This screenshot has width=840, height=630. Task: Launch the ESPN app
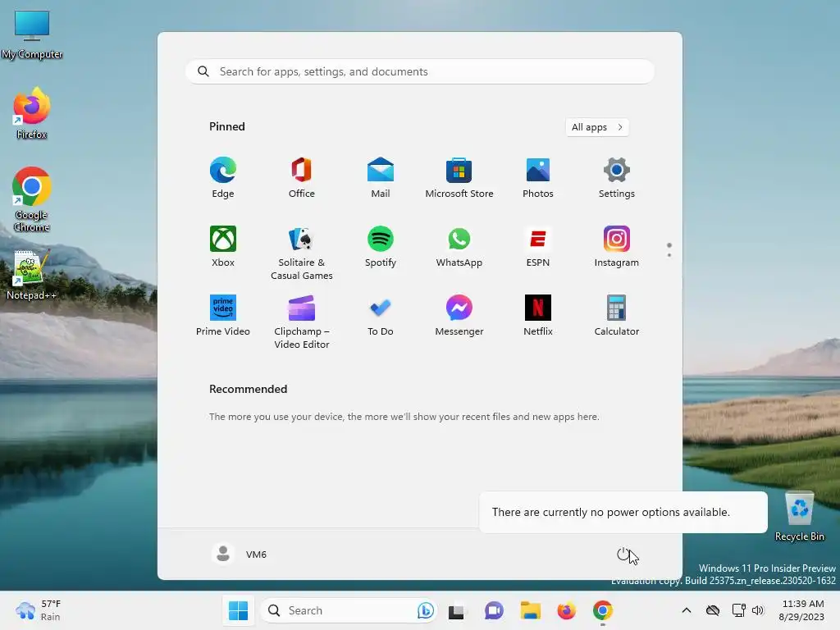[x=538, y=246]
